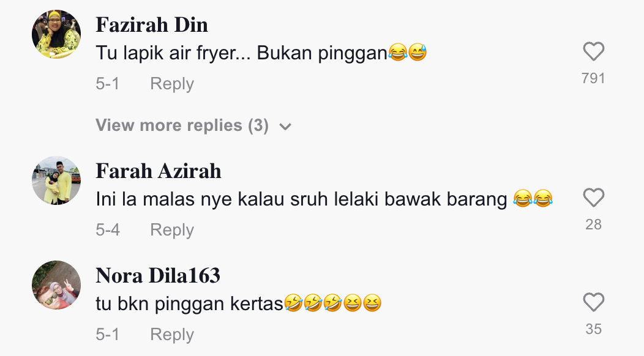Click comment text 'tu bkn pinggan kertas'

click(x=189, y=304)
